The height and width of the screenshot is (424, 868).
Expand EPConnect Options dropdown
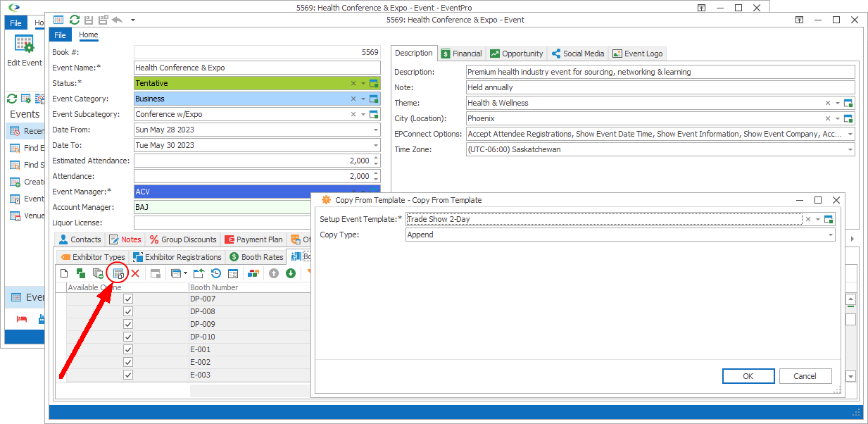coord(850,134)
